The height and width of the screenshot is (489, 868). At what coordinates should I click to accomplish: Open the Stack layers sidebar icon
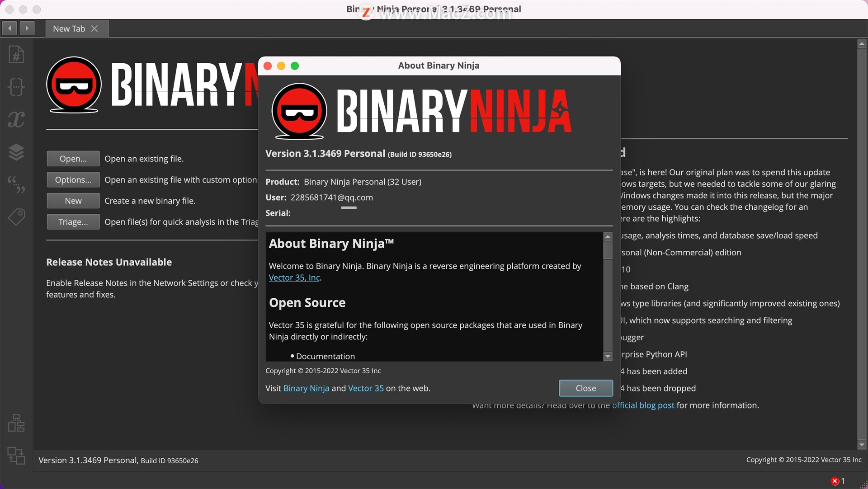pos(16,152)
